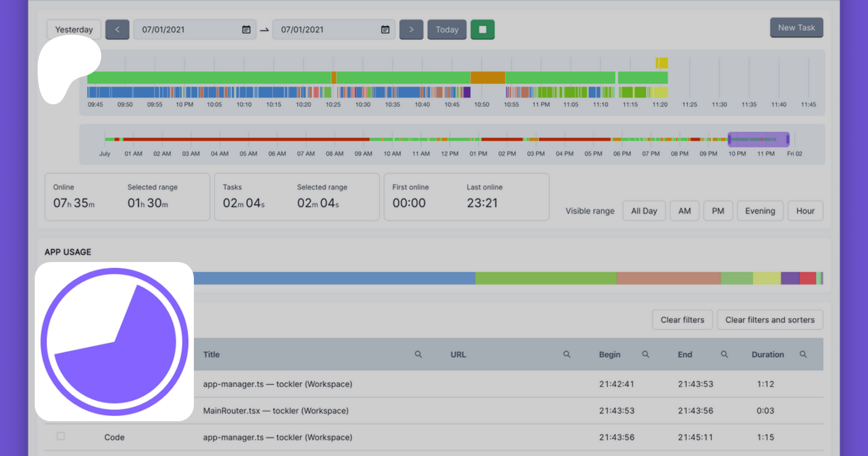This screenshot has height=456, width=868.
Task: Open search filter for End column
Action: click(724, 354)
